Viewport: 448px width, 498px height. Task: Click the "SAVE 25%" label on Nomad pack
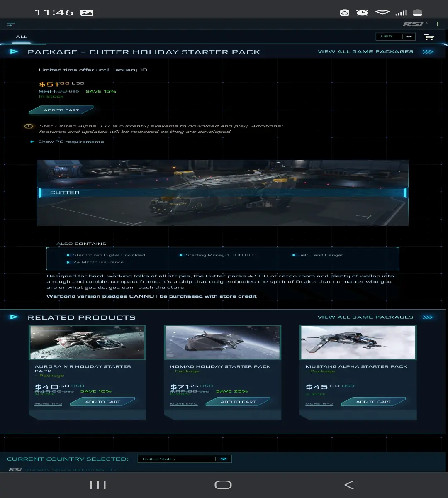point(232,391)
